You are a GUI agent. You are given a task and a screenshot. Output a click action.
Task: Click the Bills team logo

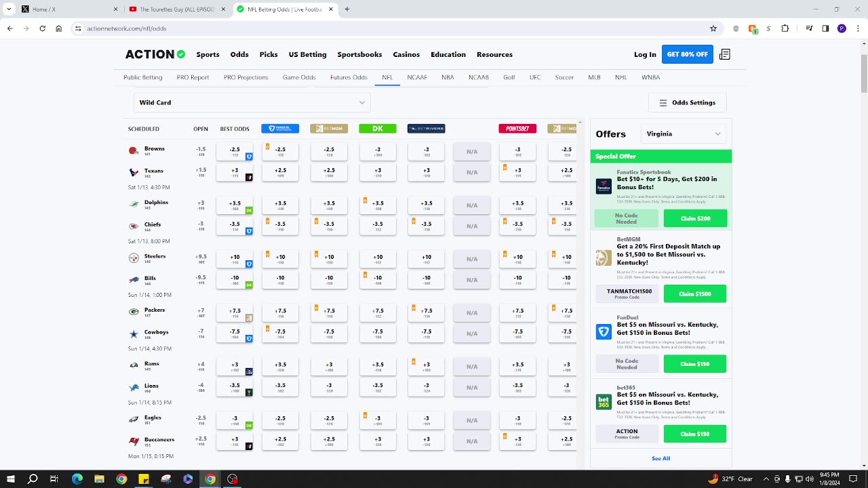tap(134, 280)
